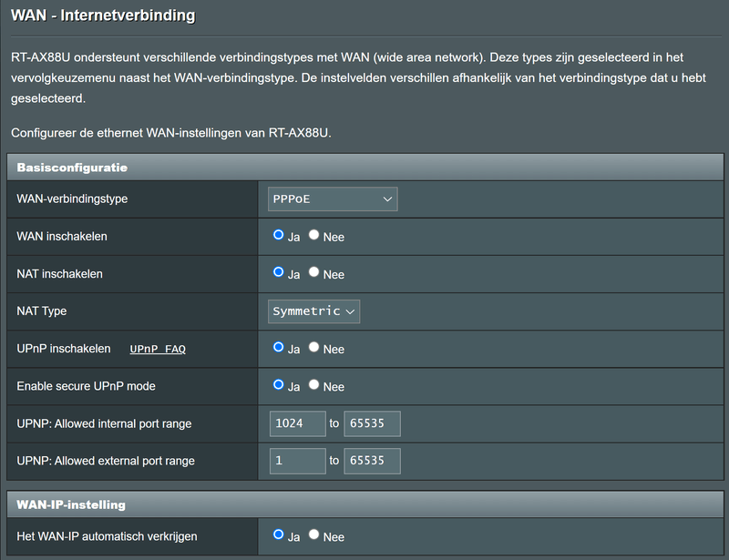Expand the NAT Type dropdown

click(314, 311)
